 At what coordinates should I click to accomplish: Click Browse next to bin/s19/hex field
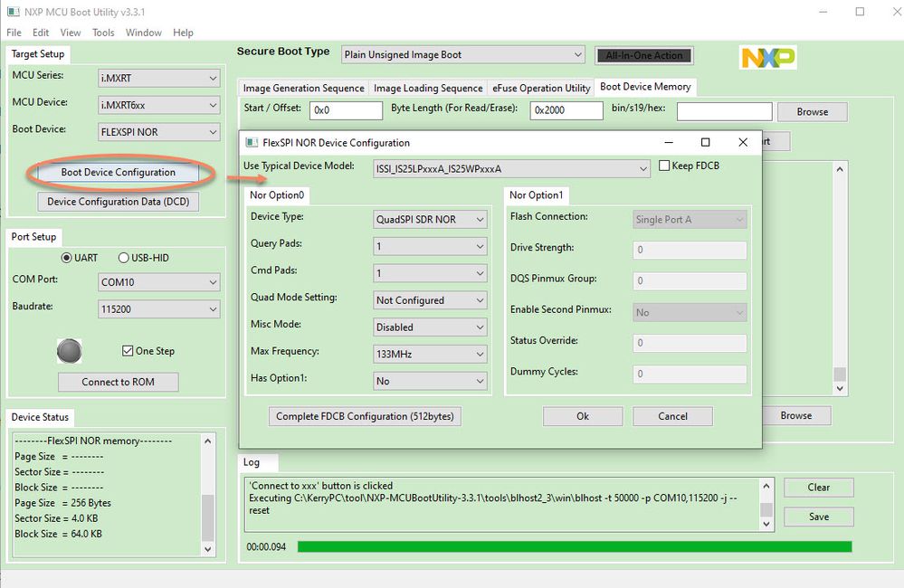click(x=813, y=112)
